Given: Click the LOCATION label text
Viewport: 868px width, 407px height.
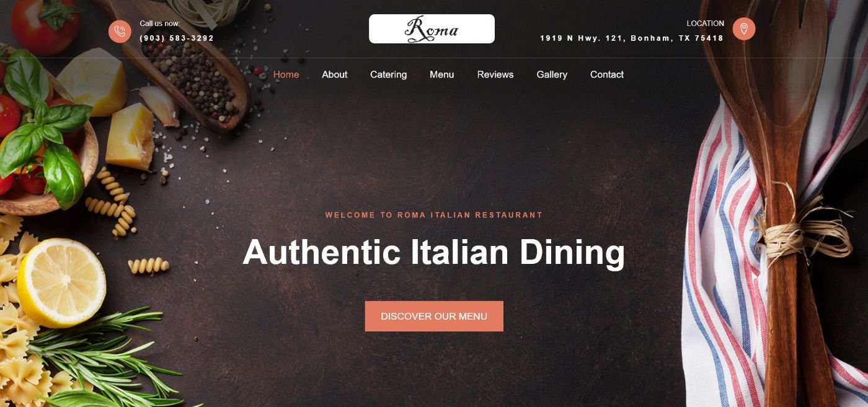Looking at the screenshot, I should [706, 24].
